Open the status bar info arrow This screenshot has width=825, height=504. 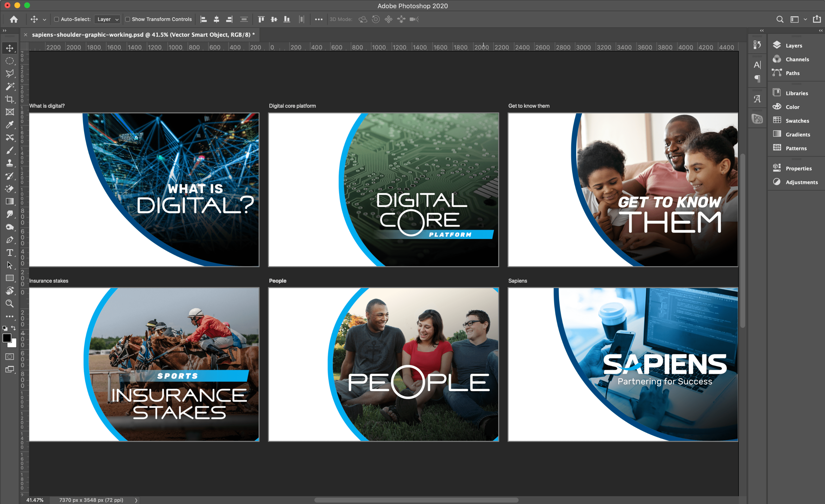(x=136, y=500)
